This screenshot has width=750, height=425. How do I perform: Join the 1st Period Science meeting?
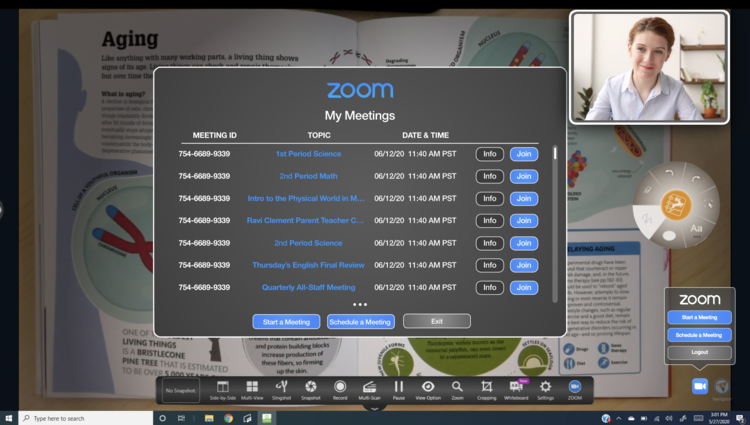pos(524,154)
